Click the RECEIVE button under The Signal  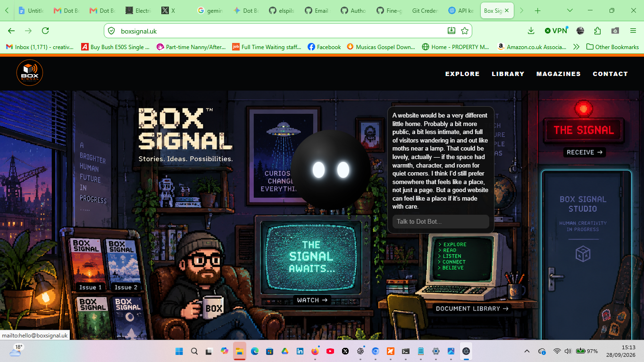pos(584,152)
